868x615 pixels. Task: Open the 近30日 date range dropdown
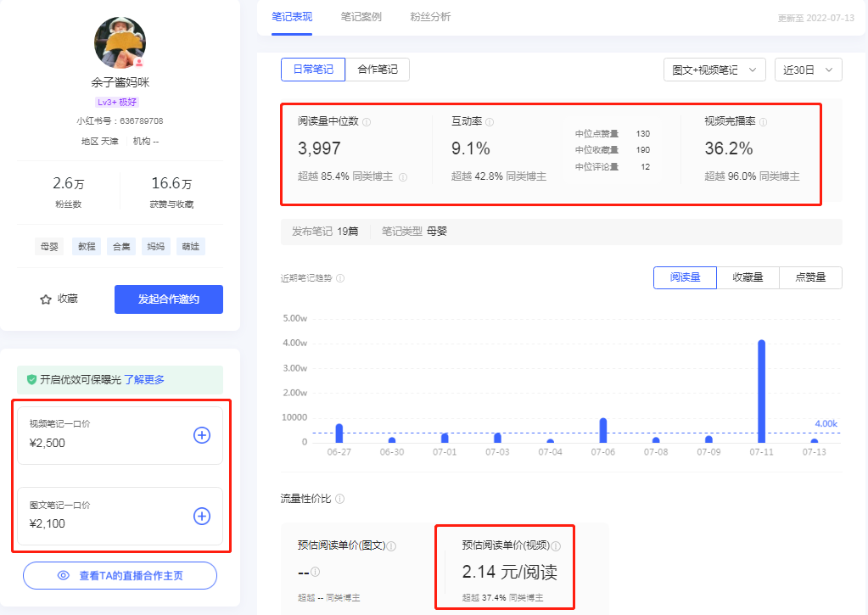tap(807, 70)
